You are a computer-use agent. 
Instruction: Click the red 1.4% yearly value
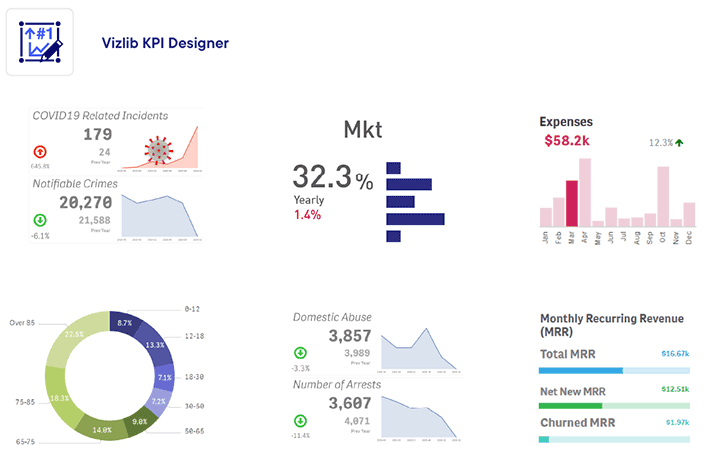[x=307, y=215]
